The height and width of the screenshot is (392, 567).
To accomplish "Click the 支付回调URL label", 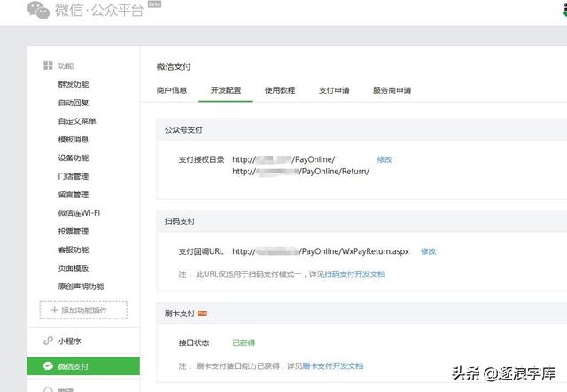I will click(201, 251).
